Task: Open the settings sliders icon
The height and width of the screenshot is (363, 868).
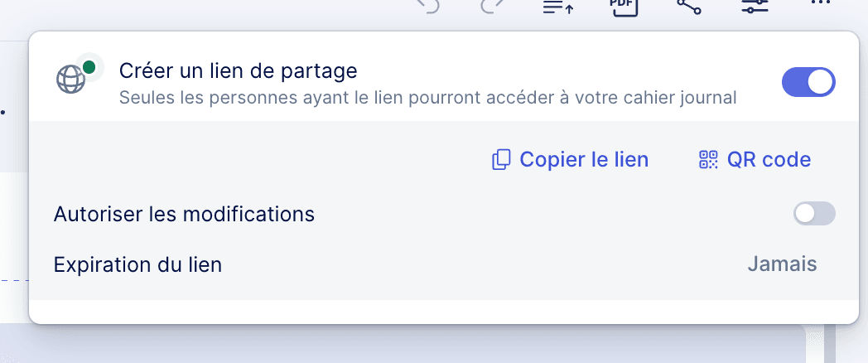Action: point(755,7)
